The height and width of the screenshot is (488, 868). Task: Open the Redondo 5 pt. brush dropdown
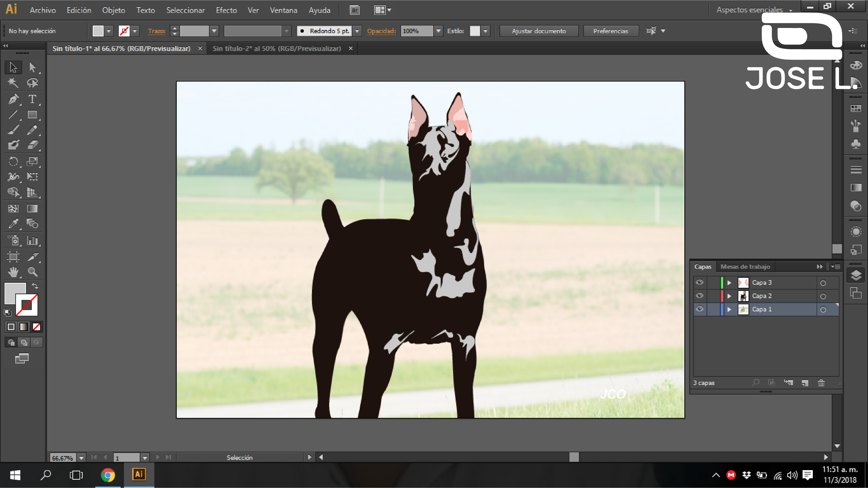[x=357, y=31]
